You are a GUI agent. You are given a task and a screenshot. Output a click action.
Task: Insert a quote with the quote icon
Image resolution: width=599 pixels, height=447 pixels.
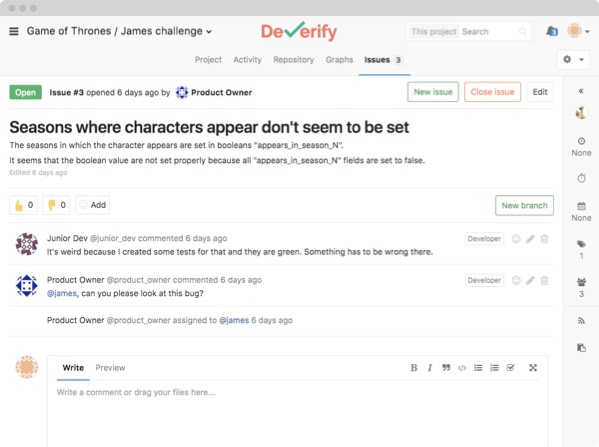pyautogui.click(x=446, y=368)
